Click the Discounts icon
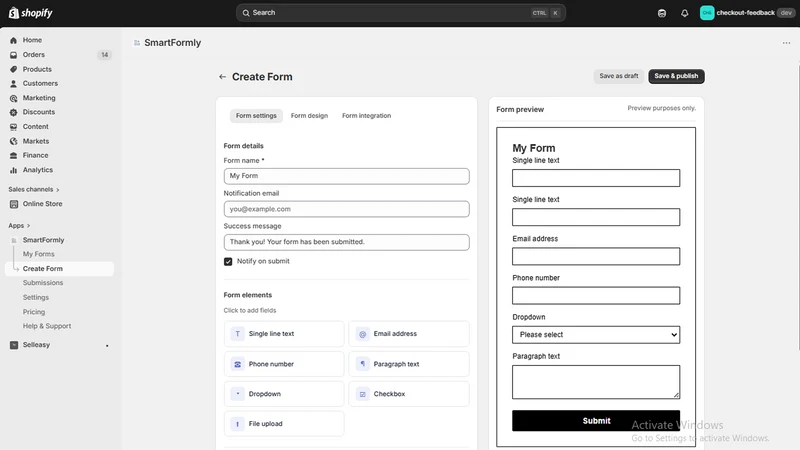Screen dimensions: 800x450 pyautogui.click(x=14, y=112)
